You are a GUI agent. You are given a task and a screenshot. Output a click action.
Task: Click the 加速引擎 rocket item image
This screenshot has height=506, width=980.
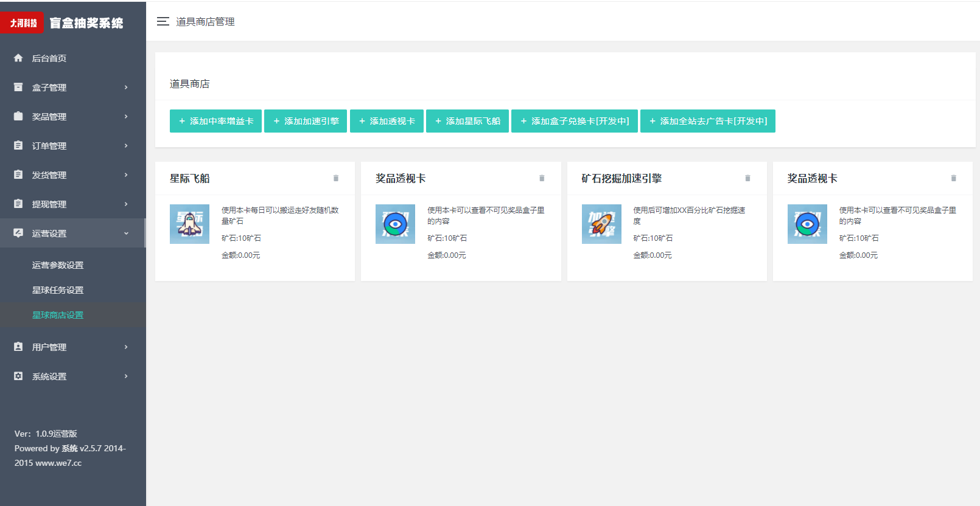pos(601,224)
